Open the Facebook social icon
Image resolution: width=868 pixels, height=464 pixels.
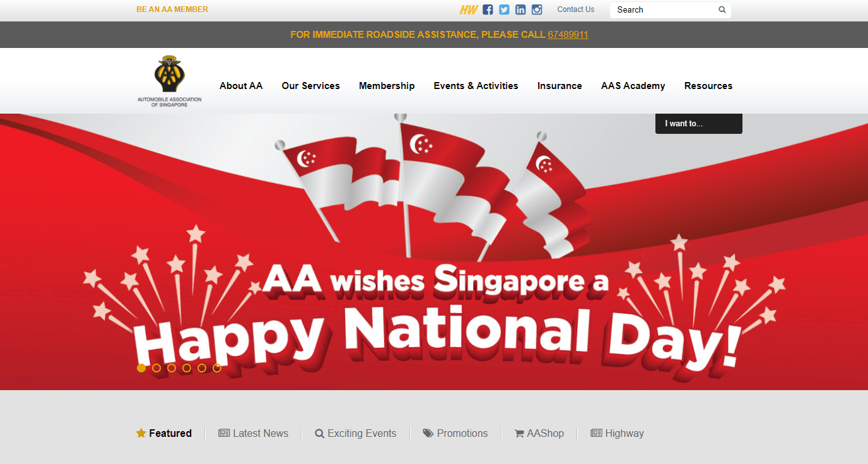pyautogui.click(x=488, y=9)
